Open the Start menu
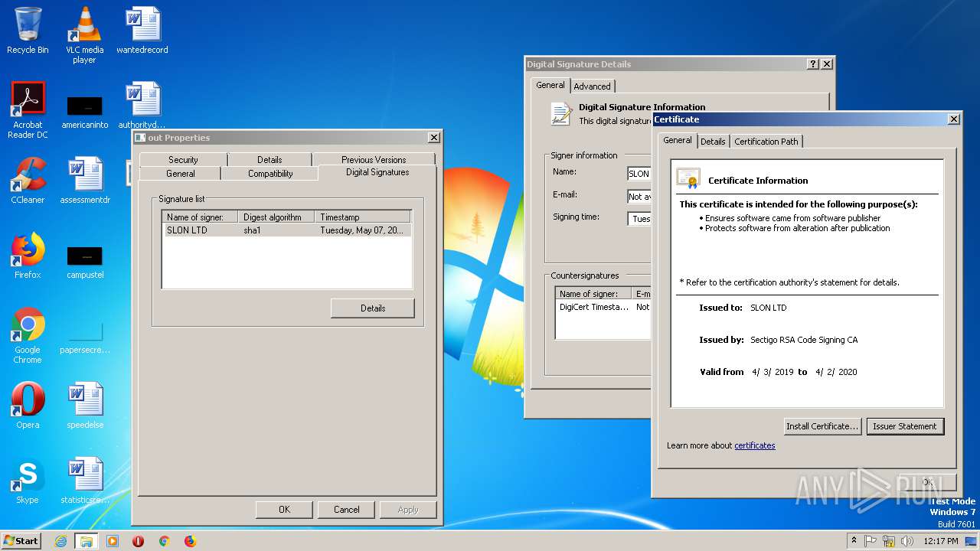 pyautogui.click(x=21, y=540)
